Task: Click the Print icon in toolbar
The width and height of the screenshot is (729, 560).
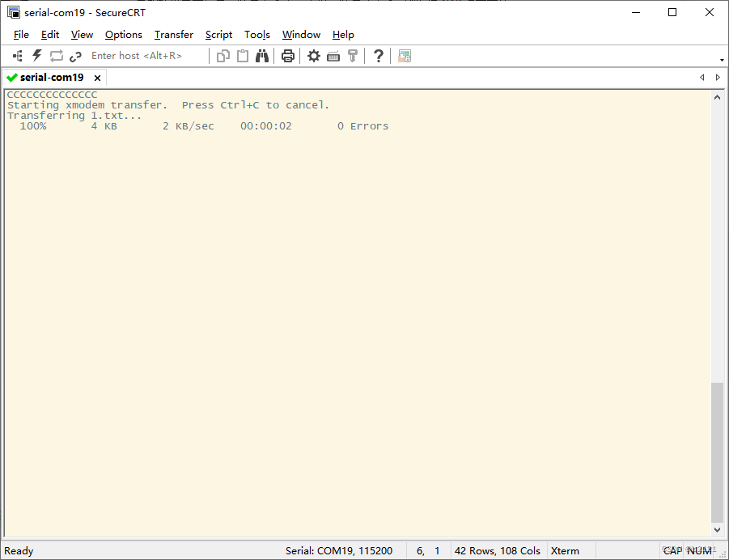Action: tap(287, 56)
